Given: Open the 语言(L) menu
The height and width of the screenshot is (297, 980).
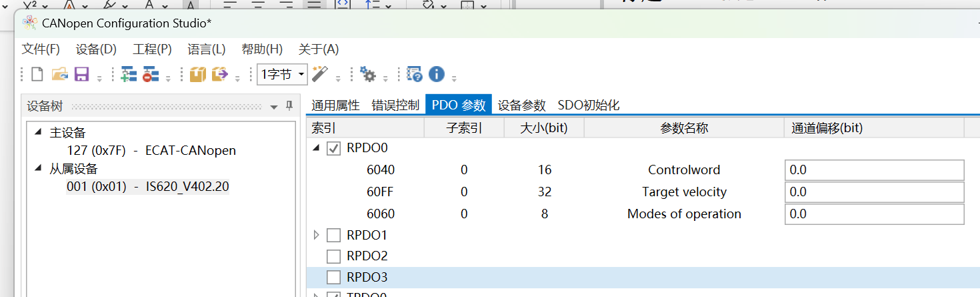Looking at the screenshot, I should (207, 49).
